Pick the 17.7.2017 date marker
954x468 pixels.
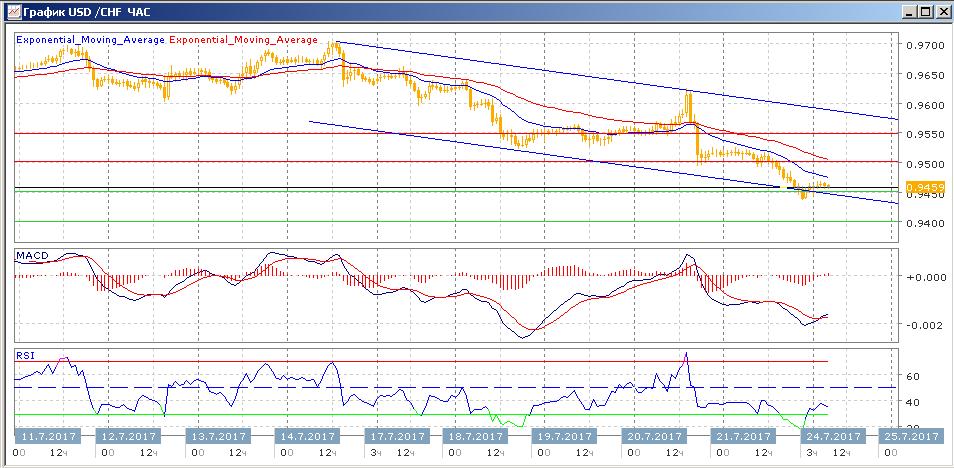391,436
